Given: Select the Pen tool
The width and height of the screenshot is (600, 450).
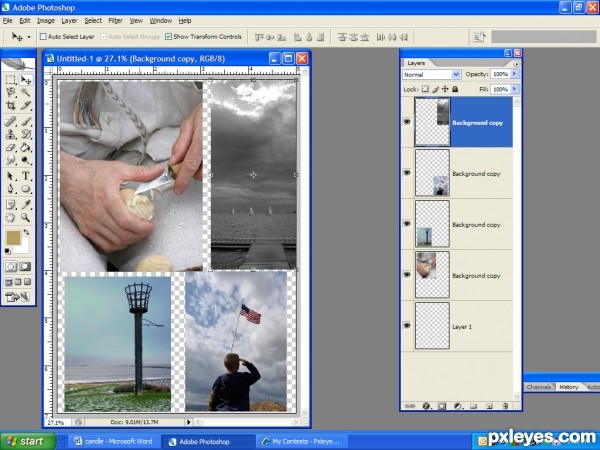Looking at the screenshot, I should 11,189.
